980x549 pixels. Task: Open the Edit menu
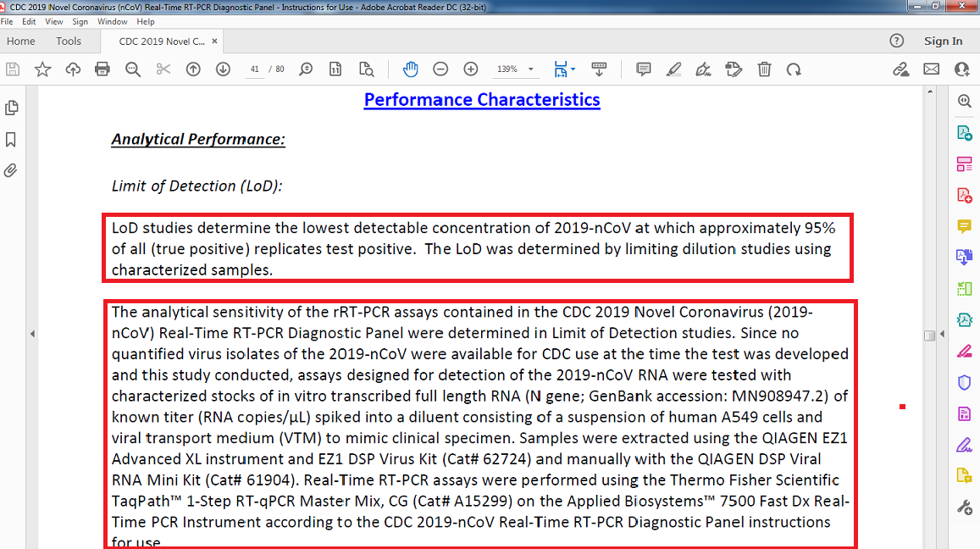29,21
